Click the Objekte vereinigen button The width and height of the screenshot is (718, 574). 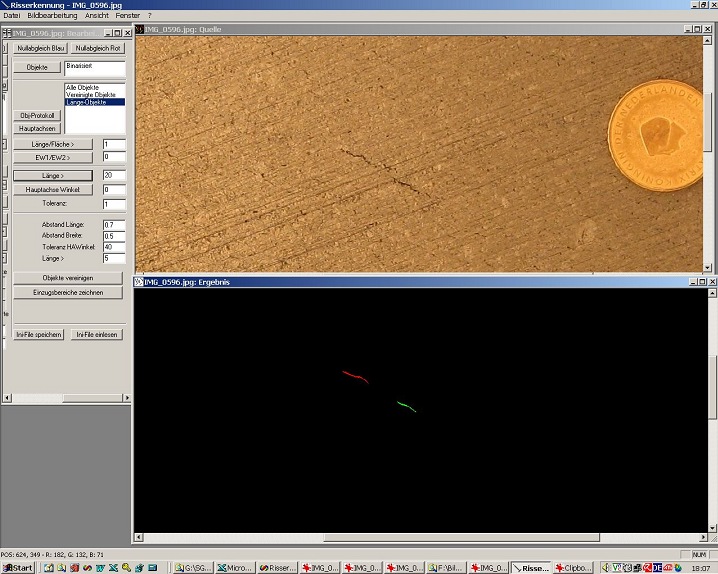pyautogui.click(x=68, y=278)
